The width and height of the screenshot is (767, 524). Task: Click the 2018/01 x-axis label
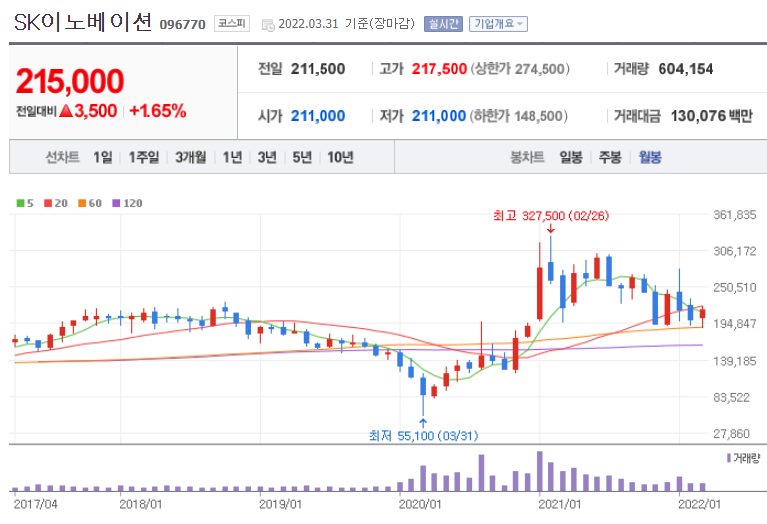141,504
